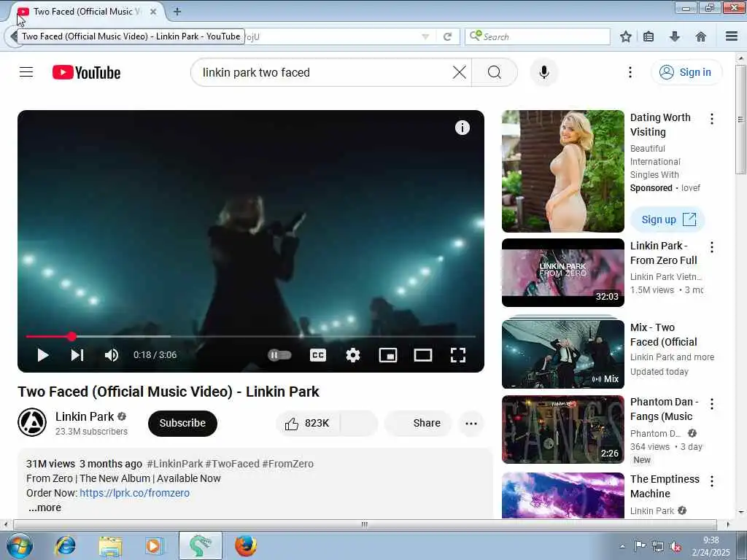Enter full screen mode
Viewport: 747px width, 560px height.
tap(458, 355)
